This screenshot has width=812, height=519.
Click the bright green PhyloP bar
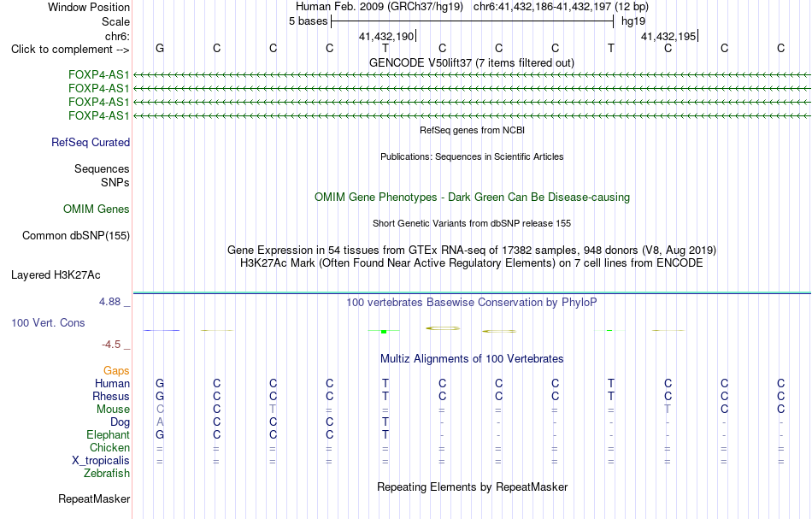click(x=384, y=332)
